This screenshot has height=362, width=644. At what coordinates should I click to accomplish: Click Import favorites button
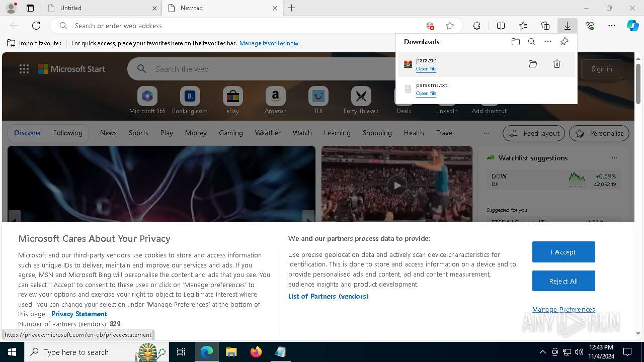point(34,43)
